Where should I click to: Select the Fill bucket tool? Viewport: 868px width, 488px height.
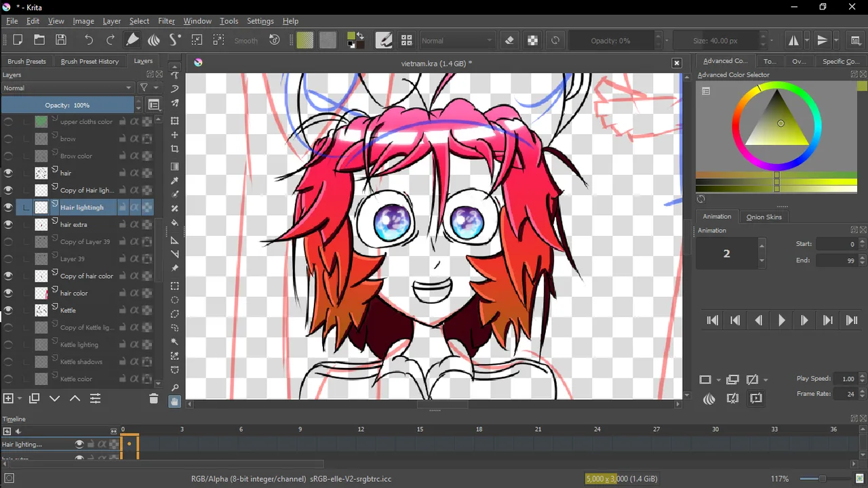click(175, 223)
